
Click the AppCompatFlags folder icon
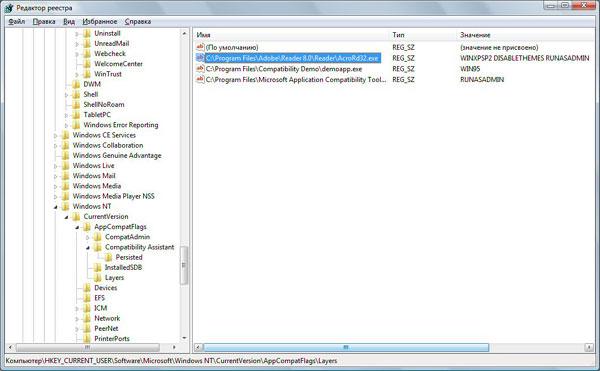click(87, 227)
